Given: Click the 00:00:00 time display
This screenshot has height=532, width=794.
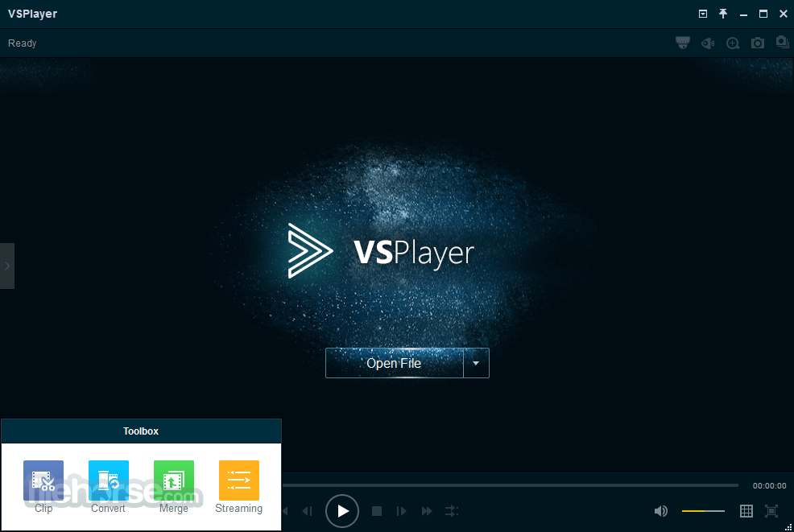Looking at the screenshot, I should (x=769, y=486).
